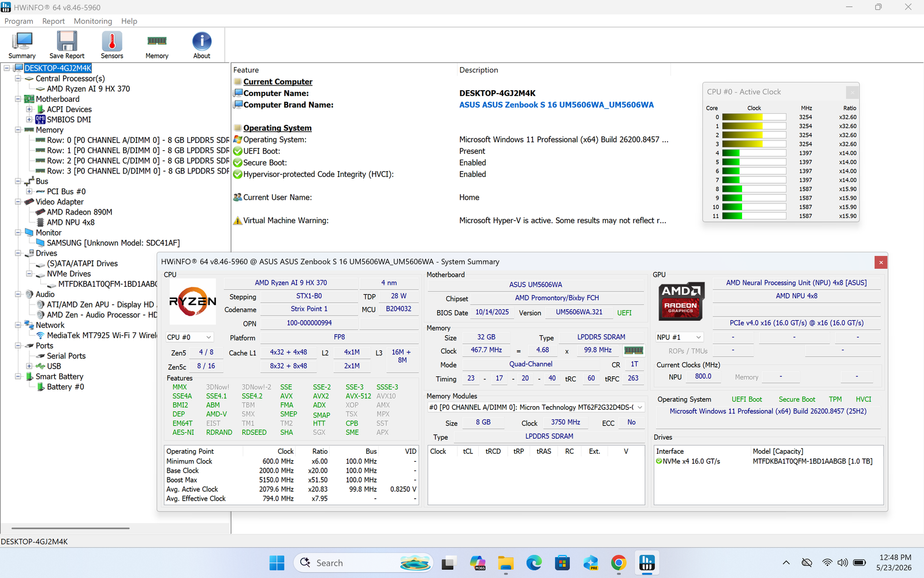This screenshot has height=578, width=924.
Task: Click the ASUS UM5606WA motherboard name
Action: point(535,284)
